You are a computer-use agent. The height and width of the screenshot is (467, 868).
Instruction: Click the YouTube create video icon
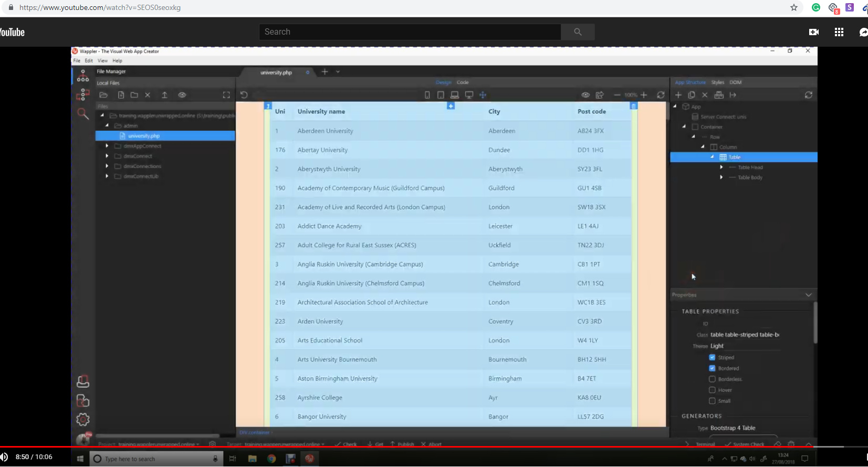click(x=813, y=32)
